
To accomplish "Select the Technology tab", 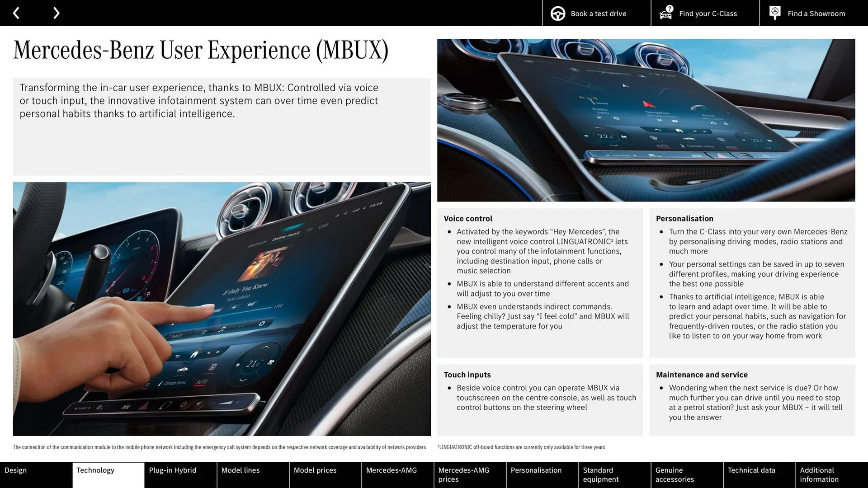I will pyautogui.click(x=108, y=475).
